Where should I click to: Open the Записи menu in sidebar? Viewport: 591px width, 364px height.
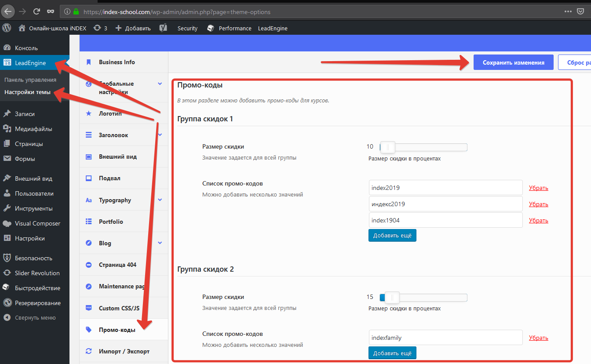(25, 114)
